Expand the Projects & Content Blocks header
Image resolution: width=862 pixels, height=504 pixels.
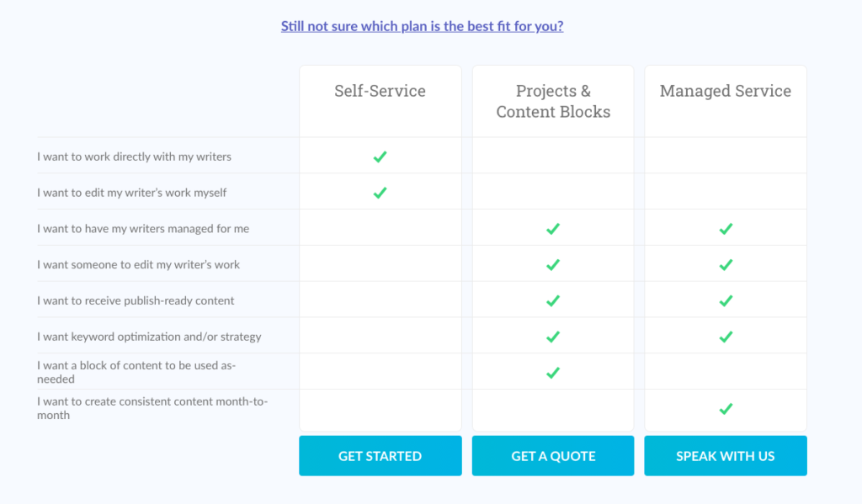(x=552, y=100)
